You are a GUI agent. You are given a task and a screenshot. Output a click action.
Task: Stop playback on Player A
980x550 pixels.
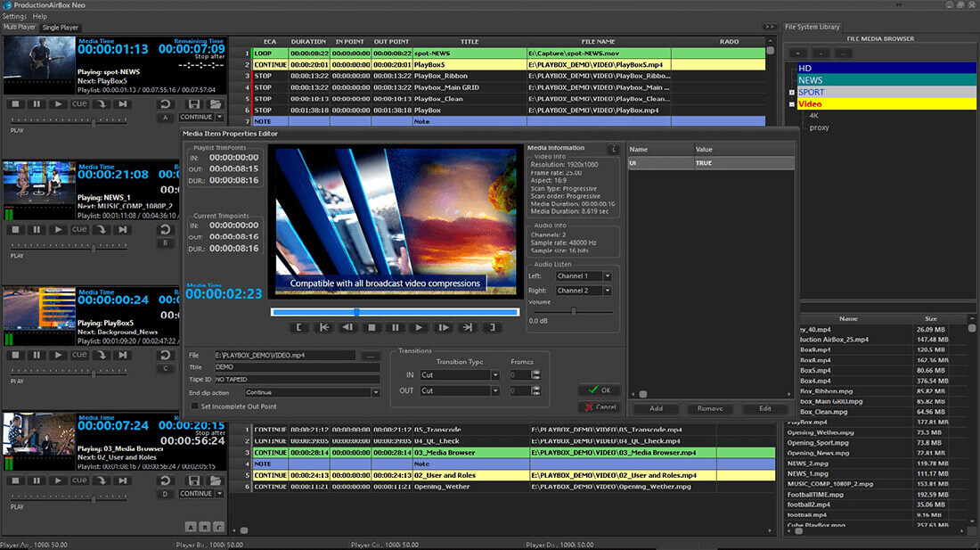[16, 104]
